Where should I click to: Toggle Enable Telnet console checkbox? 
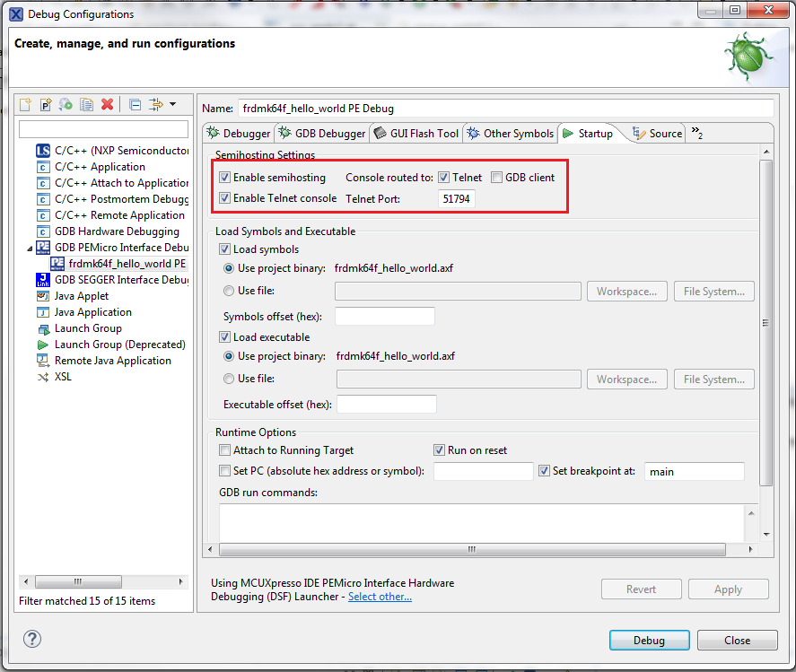[x=225, y=198]
